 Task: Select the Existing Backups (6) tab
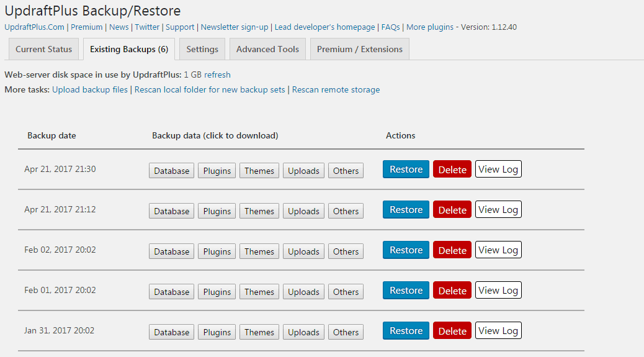coord(129,49)
